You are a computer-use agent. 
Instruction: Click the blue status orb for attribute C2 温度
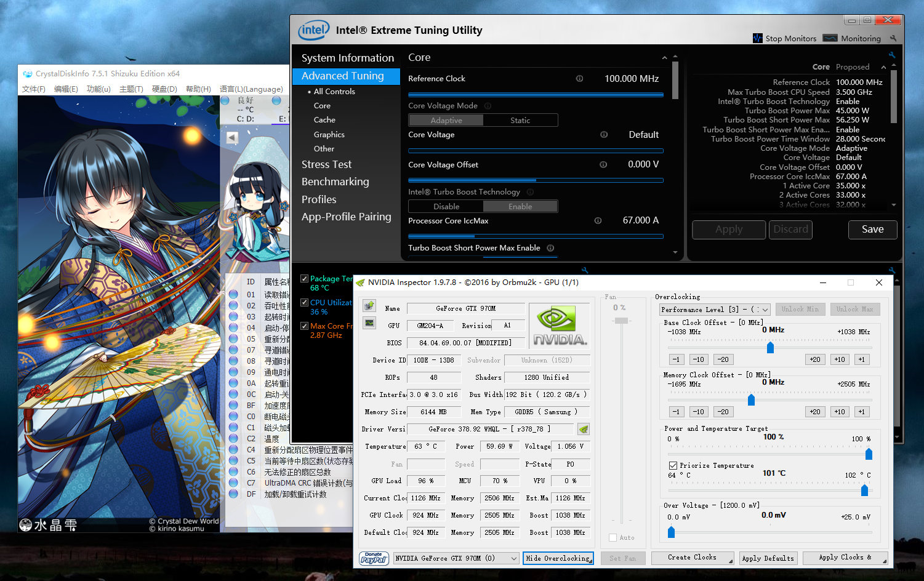[233, 438]
